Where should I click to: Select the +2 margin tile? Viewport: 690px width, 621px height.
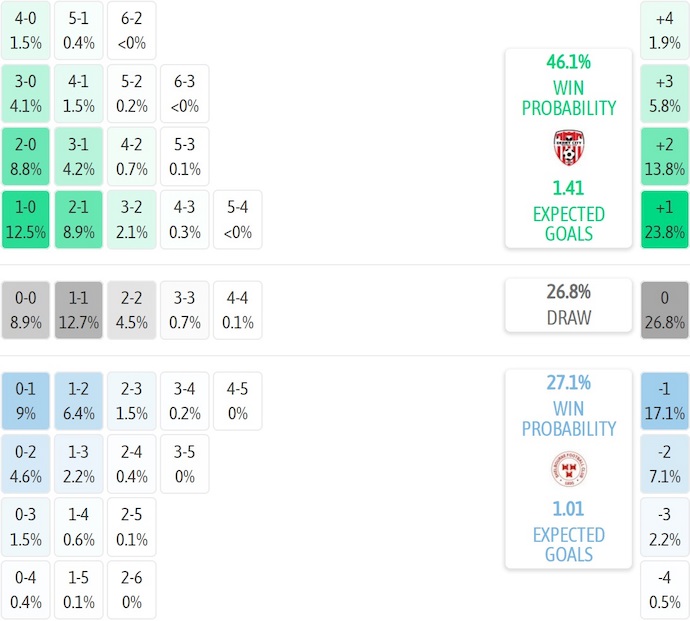(665, 157)
